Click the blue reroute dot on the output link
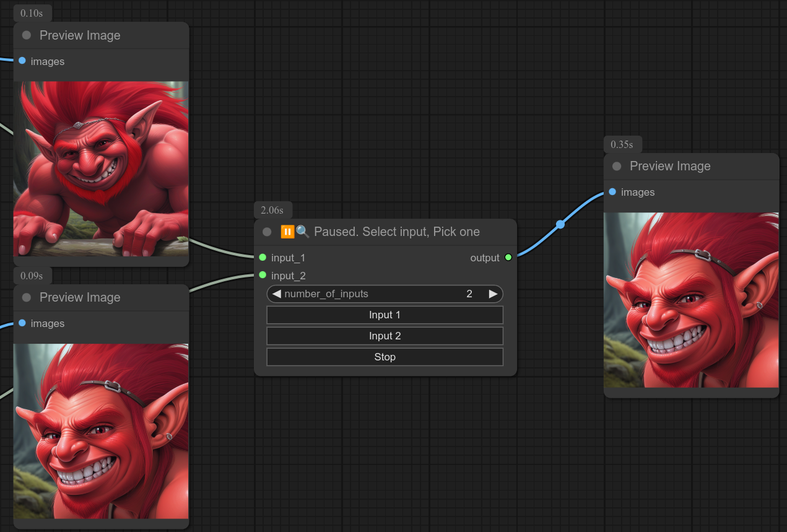This screenshot has height=532, width=787. [560, 224]
